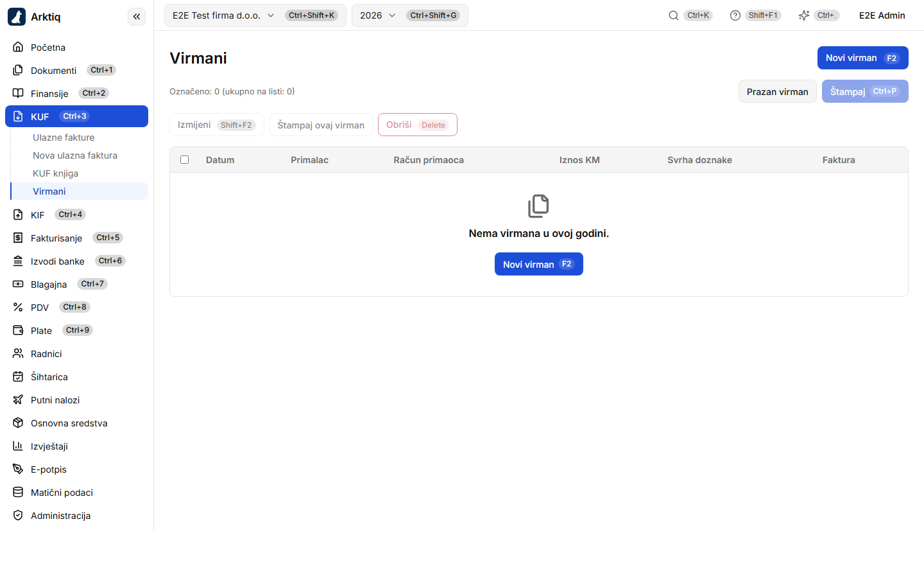The width and height of the screenshot is (924, 578).
Task: Click Novi virman button in empty state
Action: pos(538,264)
